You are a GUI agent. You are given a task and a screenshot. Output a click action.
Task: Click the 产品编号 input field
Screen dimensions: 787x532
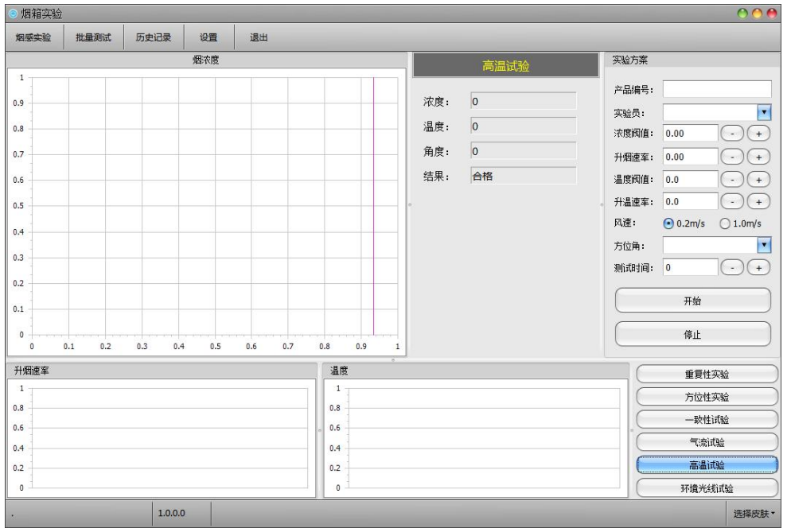[x=717, y=89]
